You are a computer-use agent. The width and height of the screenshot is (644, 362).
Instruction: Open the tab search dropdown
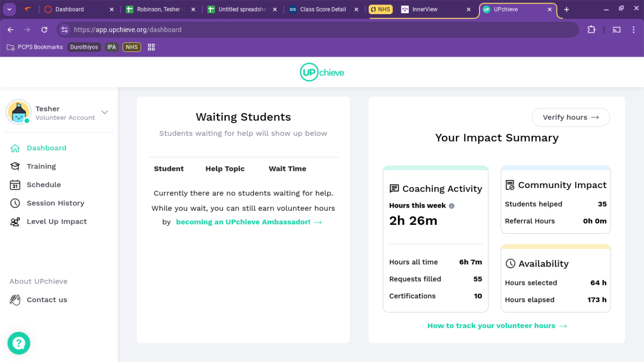tap(9, 10)
